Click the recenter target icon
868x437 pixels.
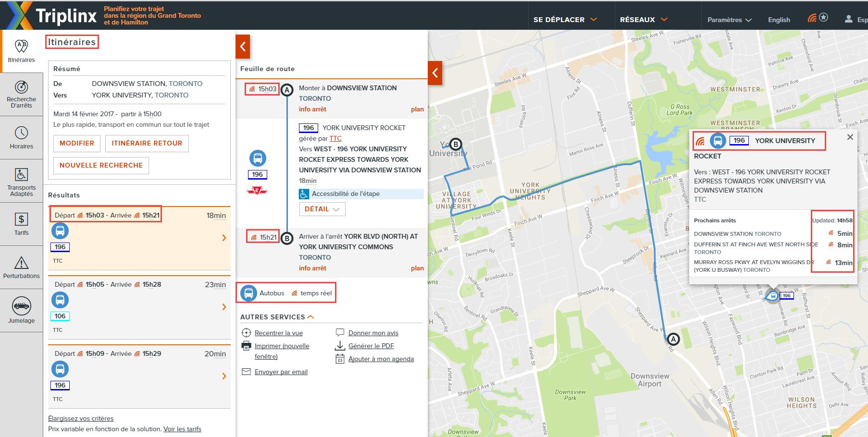[x=246, y=333]
